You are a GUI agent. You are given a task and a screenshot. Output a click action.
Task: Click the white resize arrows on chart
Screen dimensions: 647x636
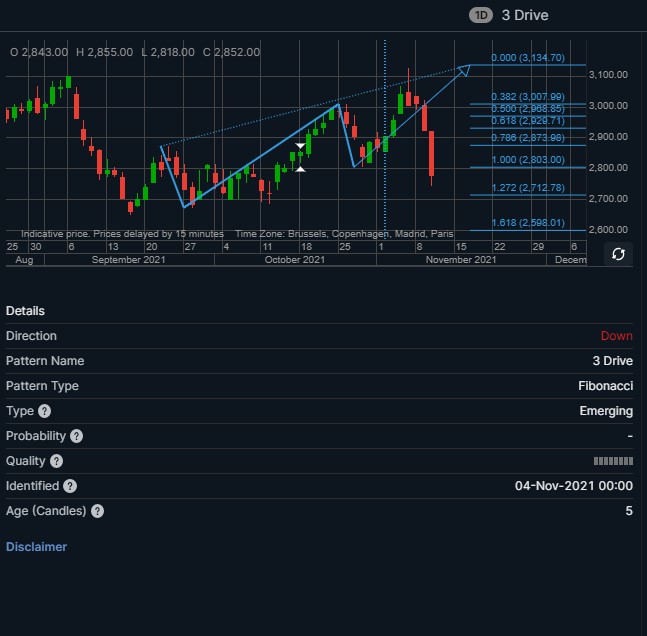click(x=300, y=157)
